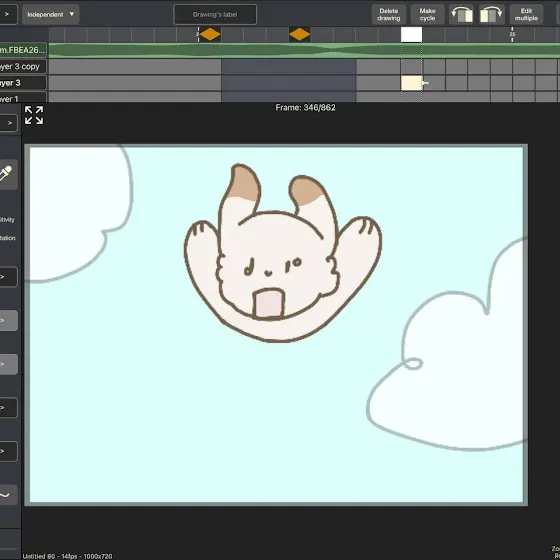Expand the arrow button left of Independent
This screenshot has width=560, height=560.
click(7, 14)
